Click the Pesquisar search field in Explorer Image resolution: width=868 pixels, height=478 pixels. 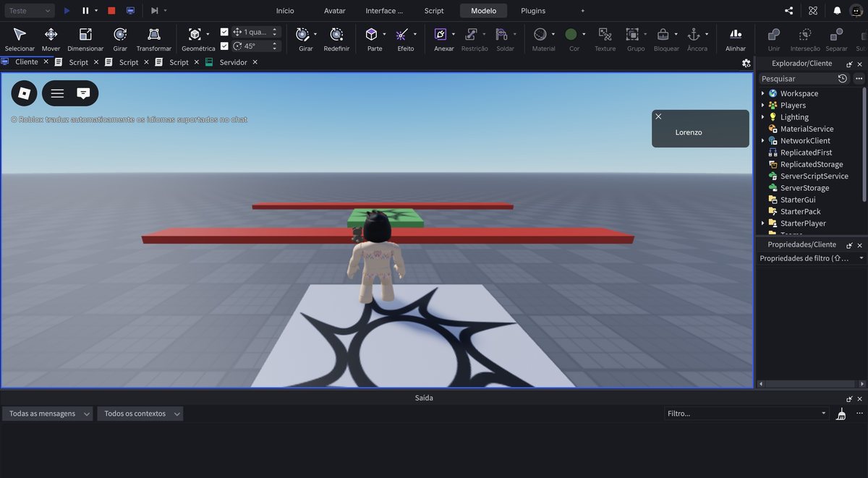[x=796, y=78]
